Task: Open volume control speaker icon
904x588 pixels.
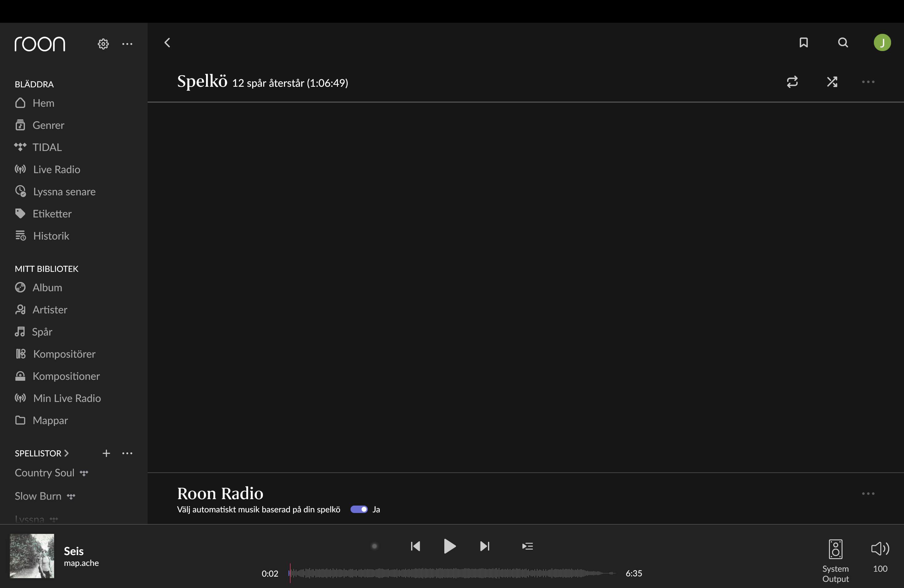Action: click(x=880, y=549)
